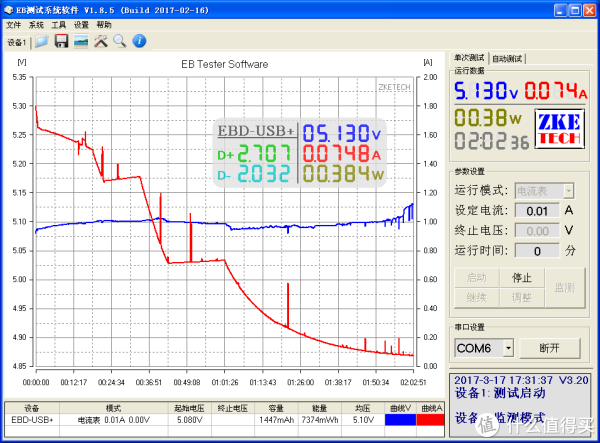Open the blue info icon in the toolbar
The image size is (600, 443).
139,41
